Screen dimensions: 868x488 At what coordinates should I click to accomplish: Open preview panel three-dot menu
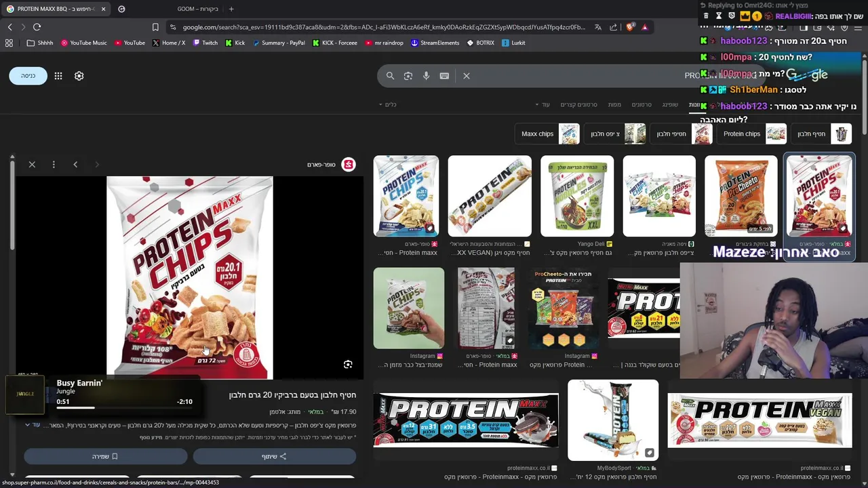(x=54, y=165)
